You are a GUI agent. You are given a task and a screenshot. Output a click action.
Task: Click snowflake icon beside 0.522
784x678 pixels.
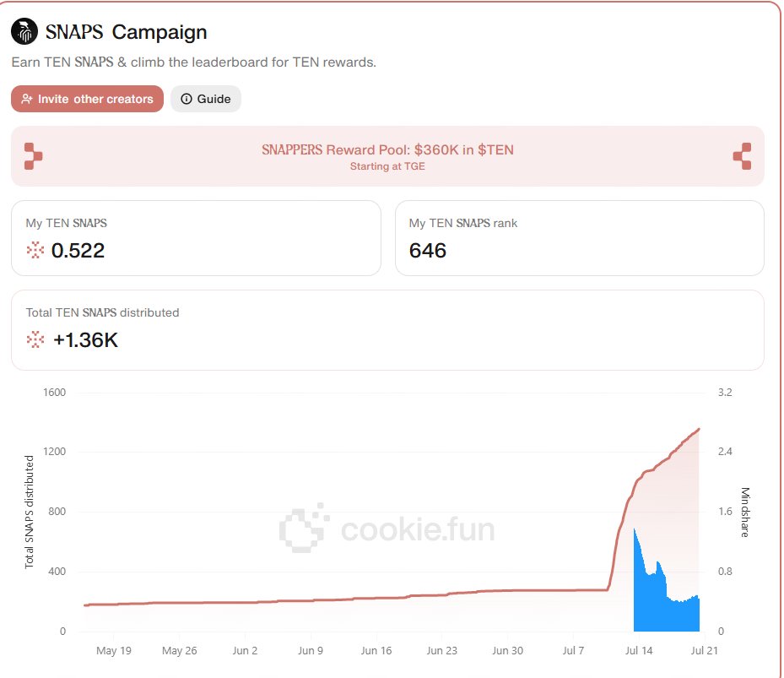click(x=35, y=250)
